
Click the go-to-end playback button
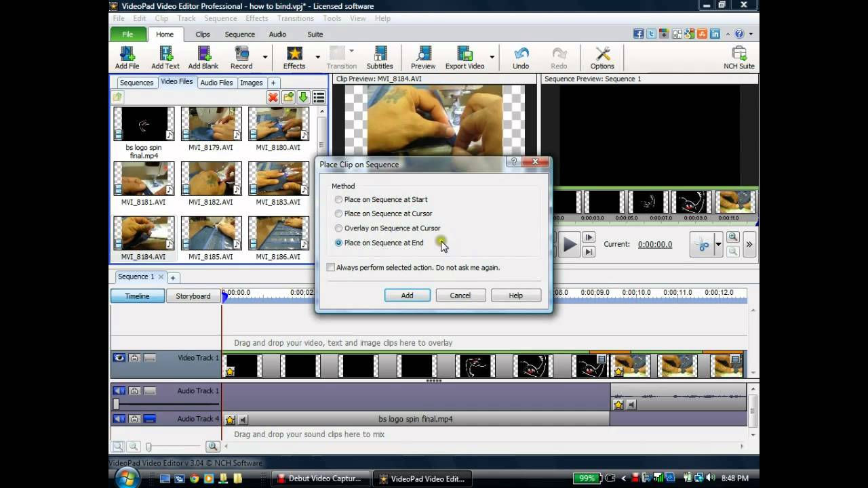(589, 252)
